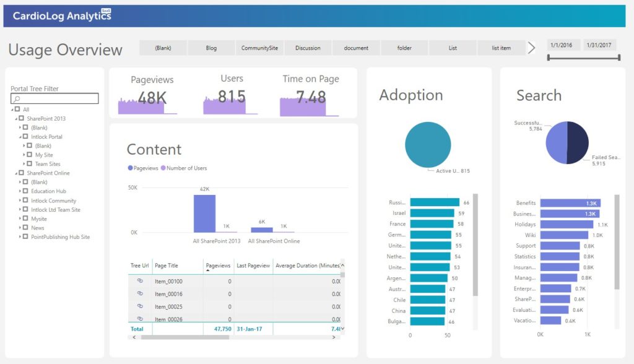The image size is (634, 364).
Task: Select the Blog content type slicer
Action: pos(211,48)
